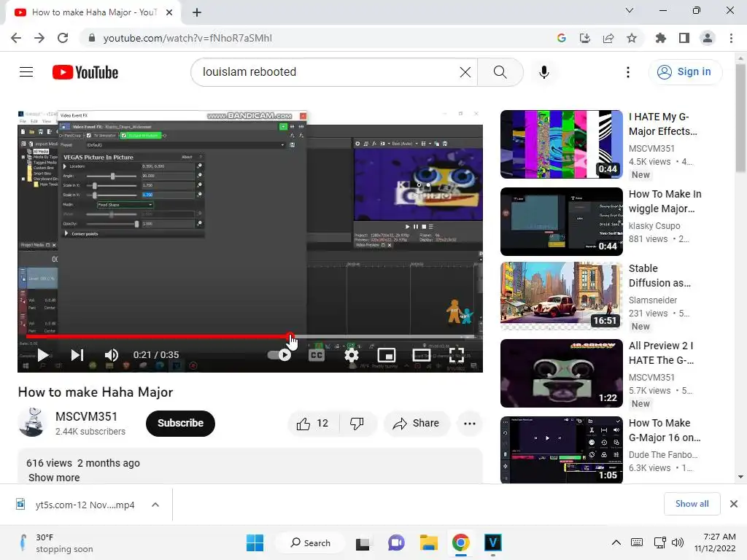Toggle Chrome side panel
The width and height of the screenshot is (747, 560).
point(684,38)
